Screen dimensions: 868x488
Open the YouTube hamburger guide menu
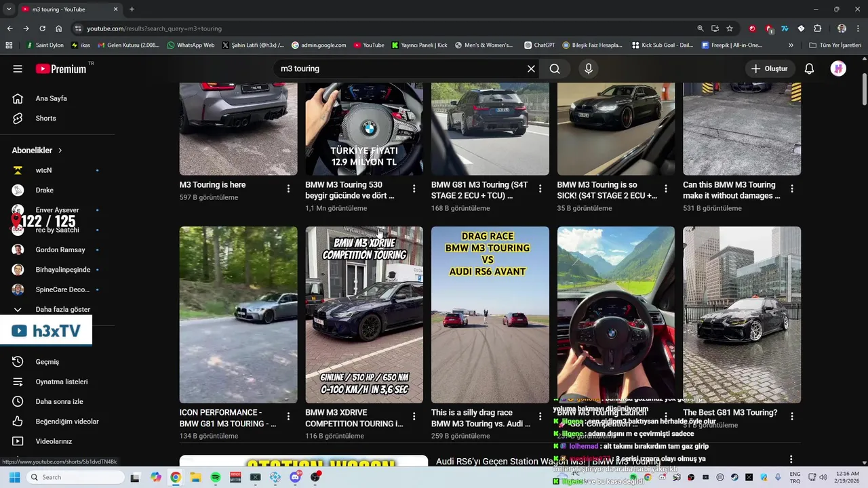coord(18,68)
